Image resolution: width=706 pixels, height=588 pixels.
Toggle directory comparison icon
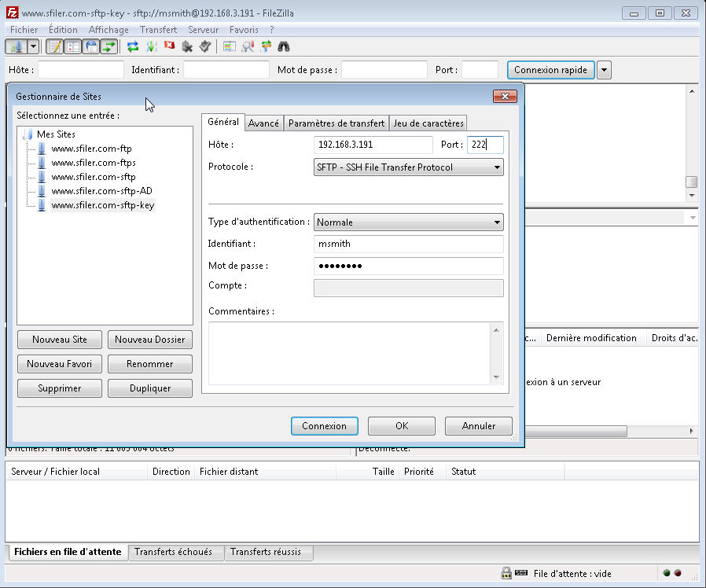248,46
